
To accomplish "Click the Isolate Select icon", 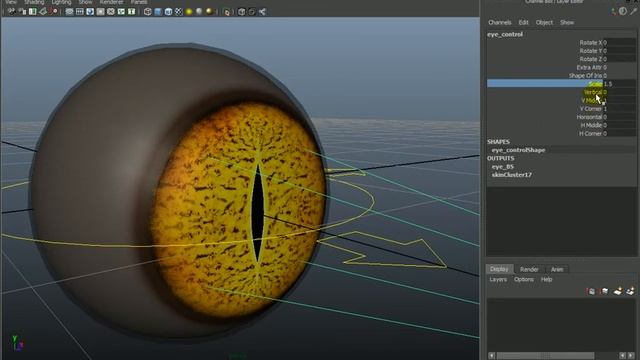I will pyautogui.click(x=227, y=12).
